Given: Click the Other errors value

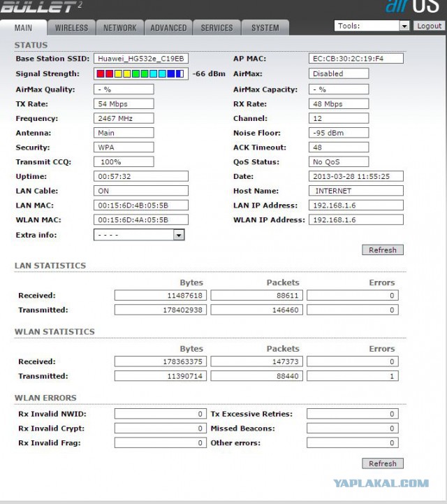Looking at the screenshot, I should (353, 442).
